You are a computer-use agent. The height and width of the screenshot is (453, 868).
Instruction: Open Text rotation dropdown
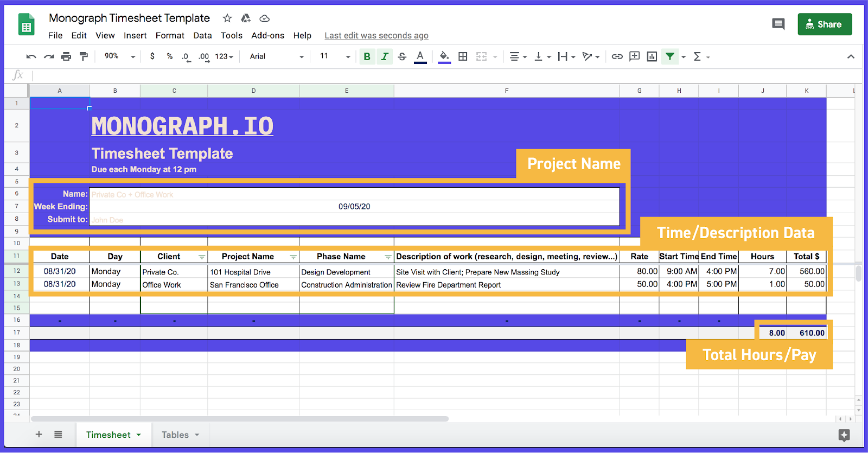(x=591, y=56)
